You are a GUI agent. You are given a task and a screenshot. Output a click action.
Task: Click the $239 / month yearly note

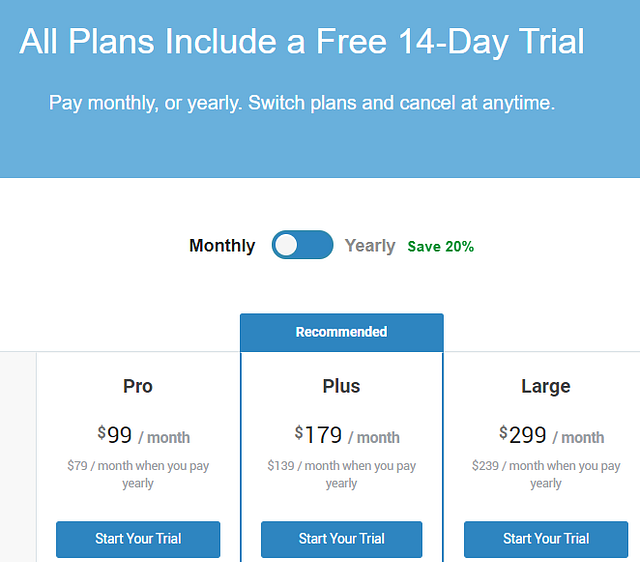click(546, 474)
